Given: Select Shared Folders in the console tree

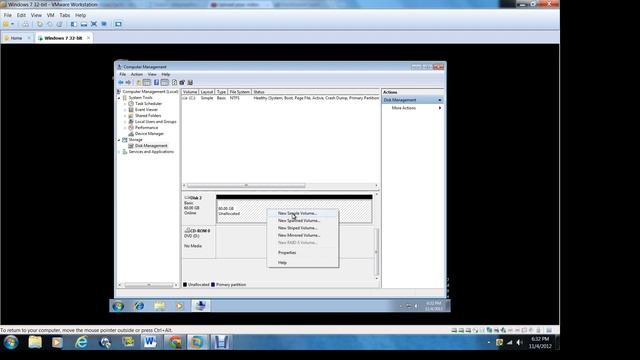Looking at the screenshot, I should 148,116.
